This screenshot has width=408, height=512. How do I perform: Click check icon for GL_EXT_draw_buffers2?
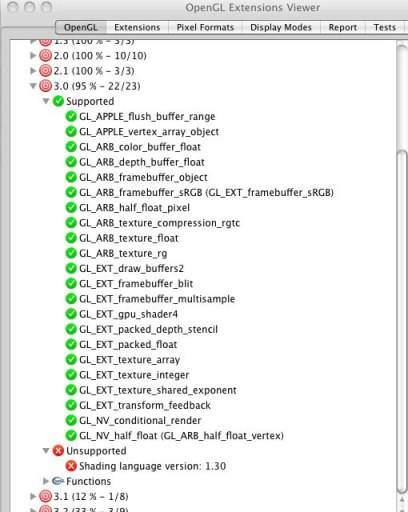(x=71, y=268)
